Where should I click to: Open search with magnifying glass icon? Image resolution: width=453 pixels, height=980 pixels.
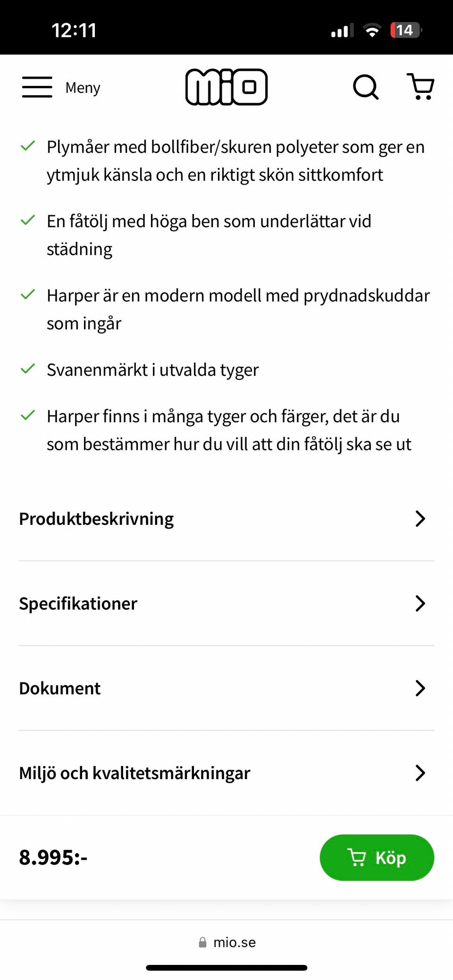[x=366, y=87]
